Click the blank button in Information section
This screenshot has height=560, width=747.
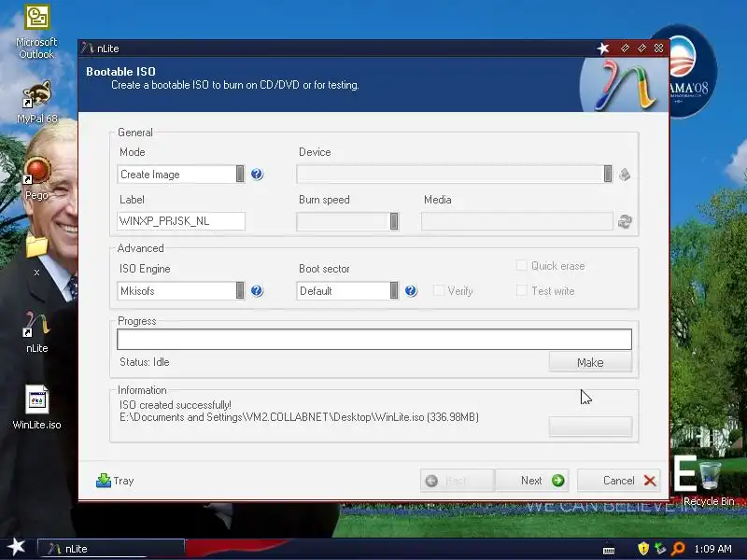tap(590, 427)
